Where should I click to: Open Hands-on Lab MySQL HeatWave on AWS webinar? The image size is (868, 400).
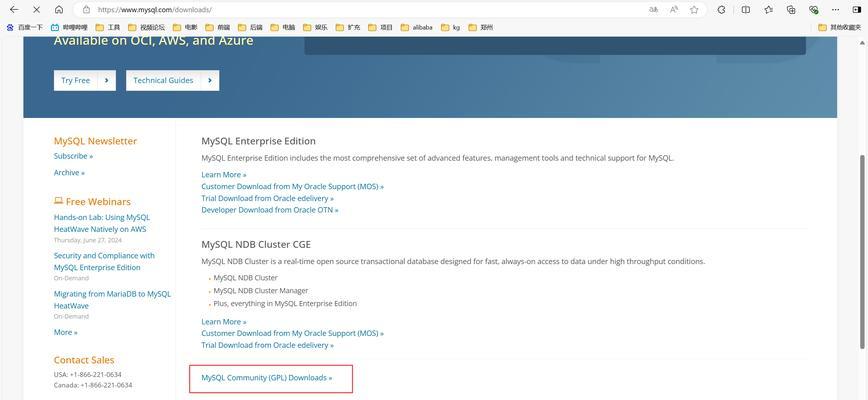click(x=102, y=223)
